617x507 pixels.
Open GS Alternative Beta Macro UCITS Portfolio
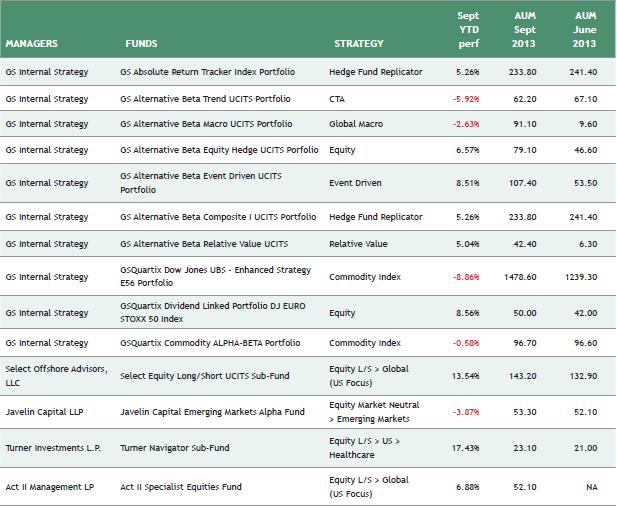(206, 124)
